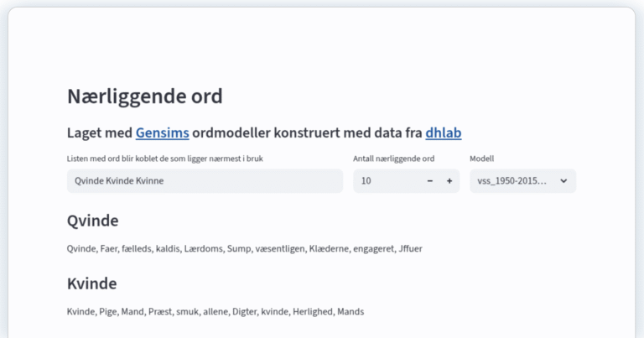The image size is (644, 338).
Task: Click the word list input containing Qvinde Kvinde Kvinne
Action: pyautogui.click(x=205, y=181)
